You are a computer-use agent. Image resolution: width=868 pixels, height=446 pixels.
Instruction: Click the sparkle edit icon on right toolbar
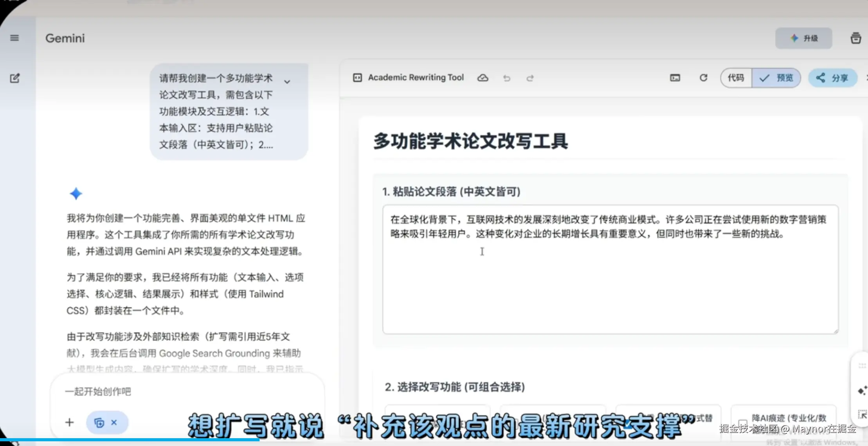point(862,390)
